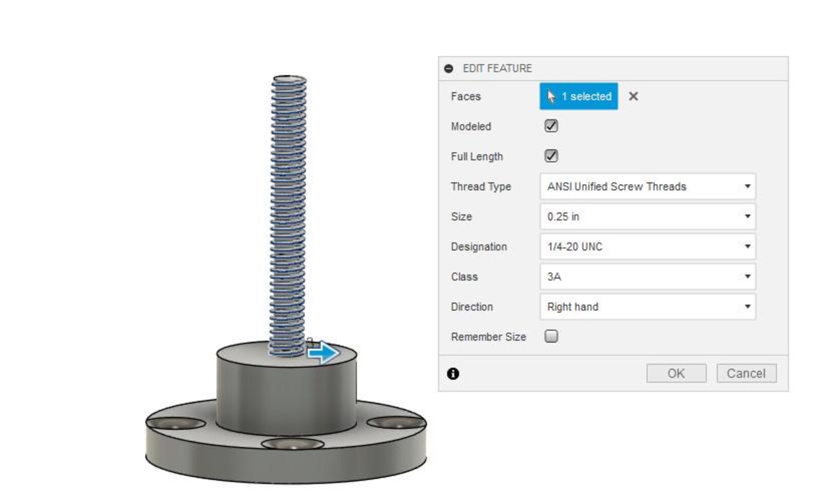The width and height of the screenshot is (816, 504).
Task: Click the 'Modeled' label
Action: click(471, 126)
